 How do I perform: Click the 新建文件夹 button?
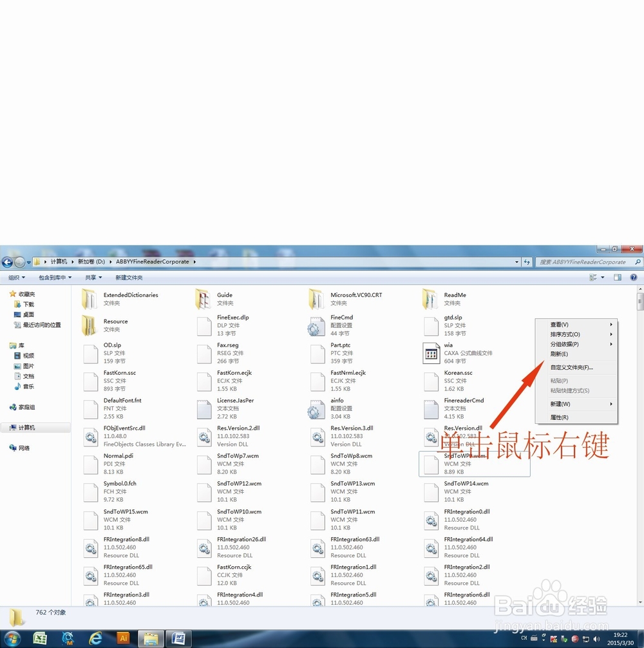tap(129, 278)
